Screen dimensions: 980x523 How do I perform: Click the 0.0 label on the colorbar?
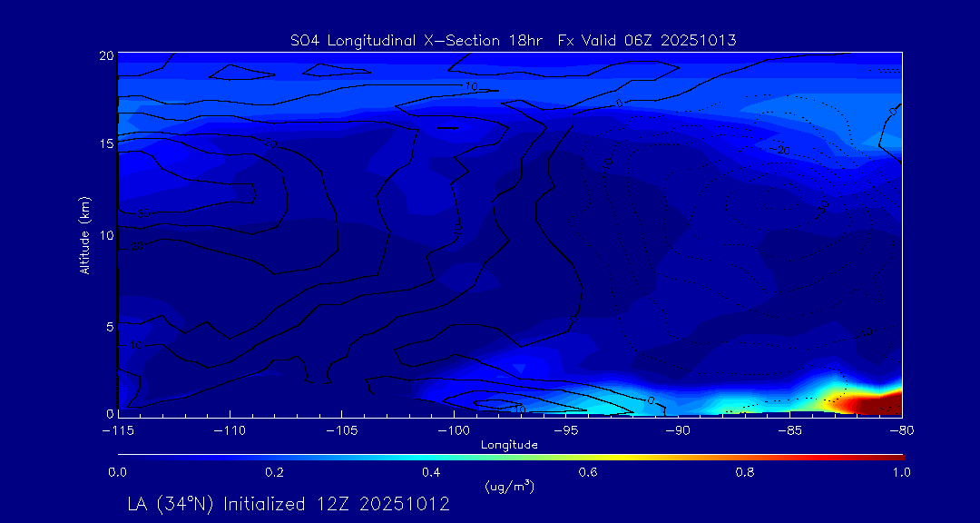tap(117, 472)
